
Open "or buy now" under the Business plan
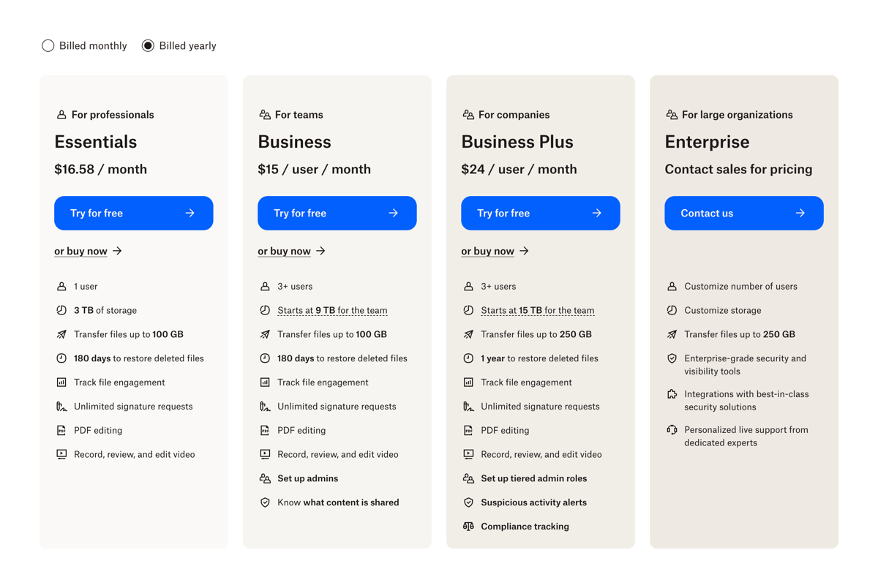(285, 251)
